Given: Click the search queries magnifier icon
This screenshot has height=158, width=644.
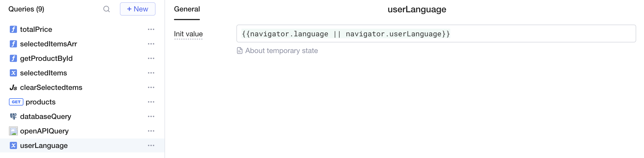Looking at the screenshot, I should 106,9.
